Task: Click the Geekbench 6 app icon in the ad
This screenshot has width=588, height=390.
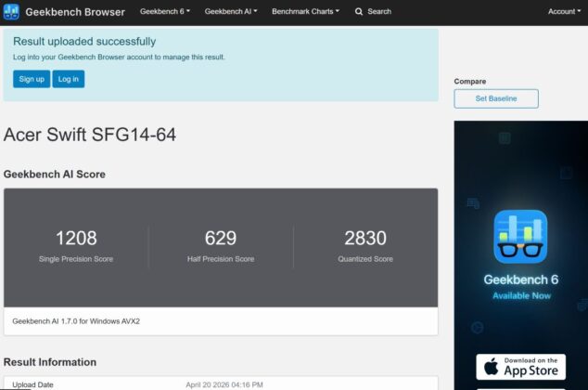Action: coord(520,237)
